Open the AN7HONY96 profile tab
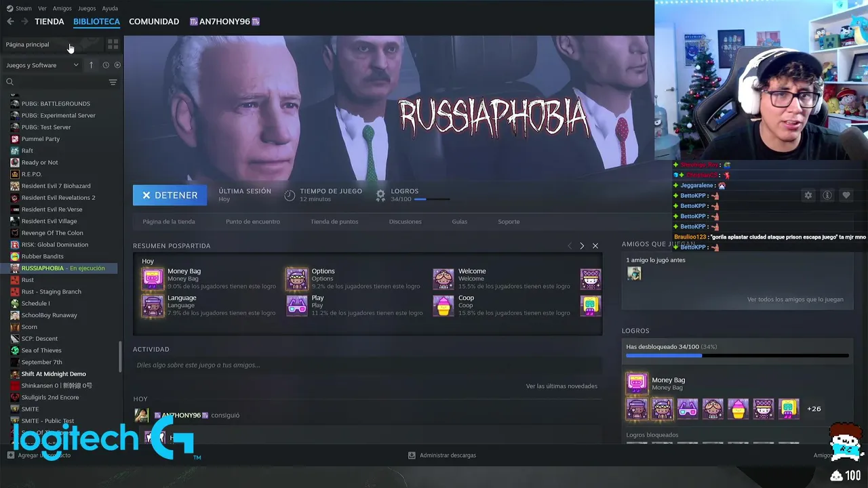 pyautogui.click(x=224, y=22)
